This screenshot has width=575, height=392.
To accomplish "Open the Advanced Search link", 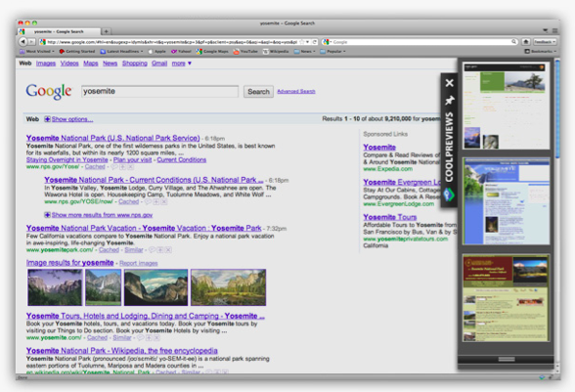I will [296, 91].
